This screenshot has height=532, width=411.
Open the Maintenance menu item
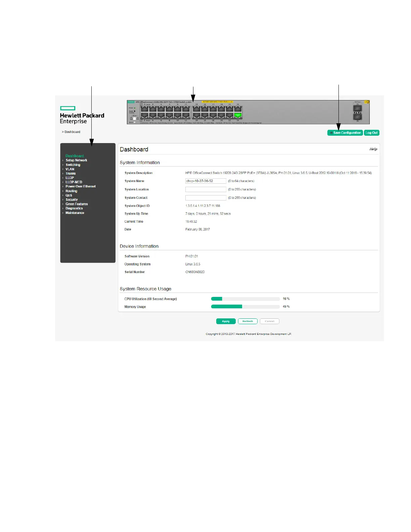click(x=75, y=213)
